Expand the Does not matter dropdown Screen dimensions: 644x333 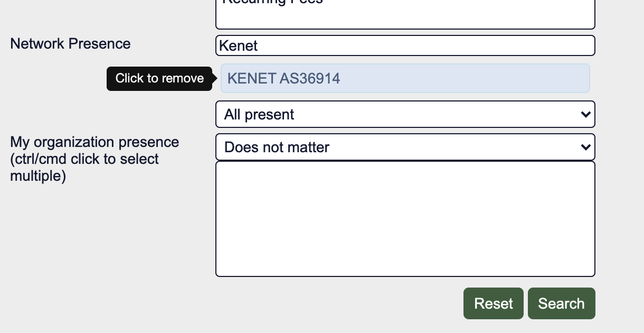405,147
